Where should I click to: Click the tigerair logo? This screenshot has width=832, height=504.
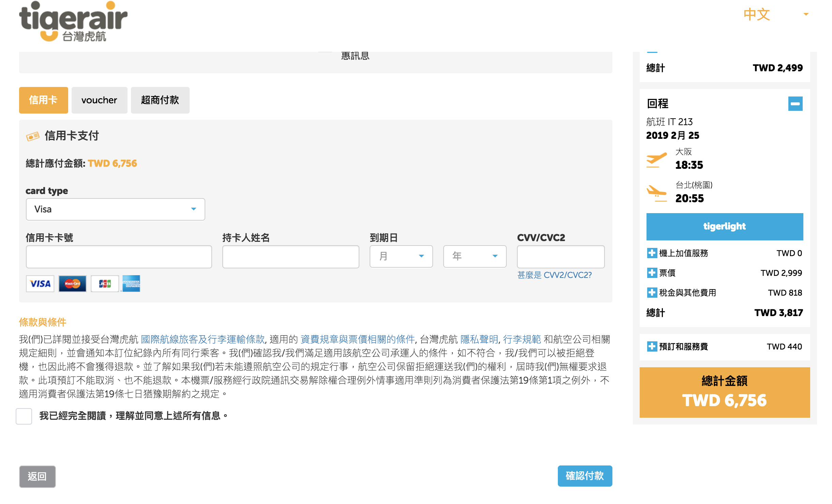(73, 21)
